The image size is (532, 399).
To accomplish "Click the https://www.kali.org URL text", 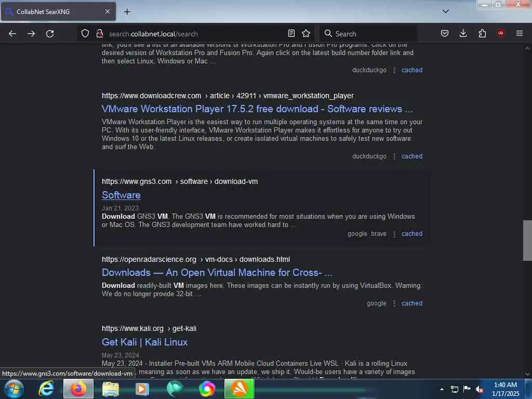I will pyautogui.click(x=132, y=328).
